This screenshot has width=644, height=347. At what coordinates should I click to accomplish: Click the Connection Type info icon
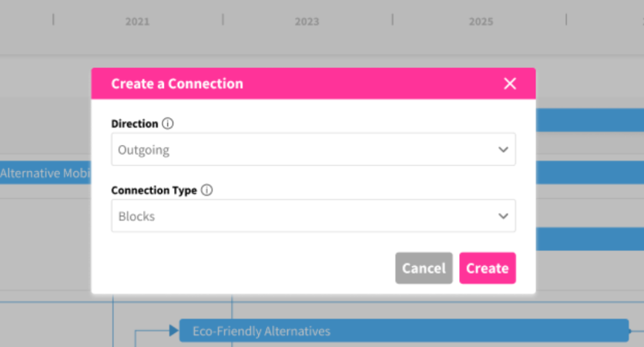[206, 190]
